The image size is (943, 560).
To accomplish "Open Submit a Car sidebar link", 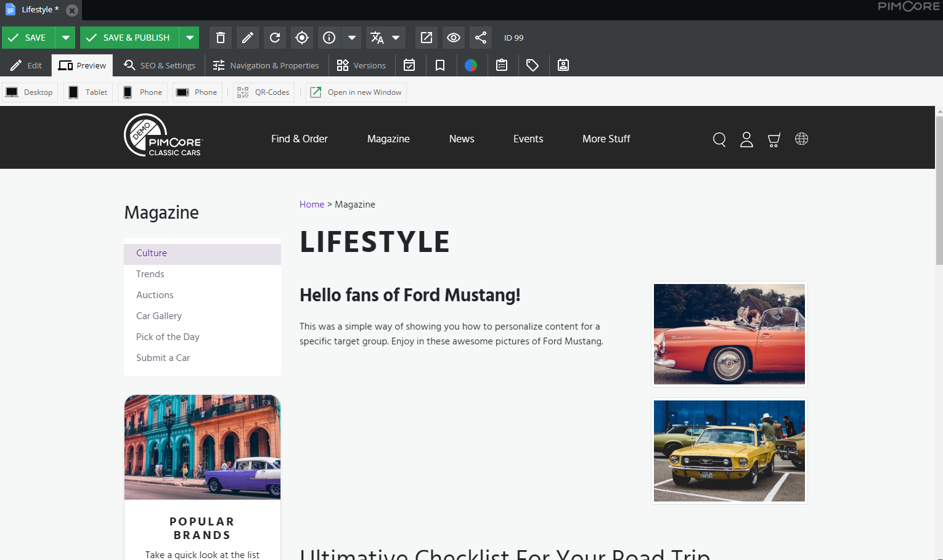I will pos(202,358).
